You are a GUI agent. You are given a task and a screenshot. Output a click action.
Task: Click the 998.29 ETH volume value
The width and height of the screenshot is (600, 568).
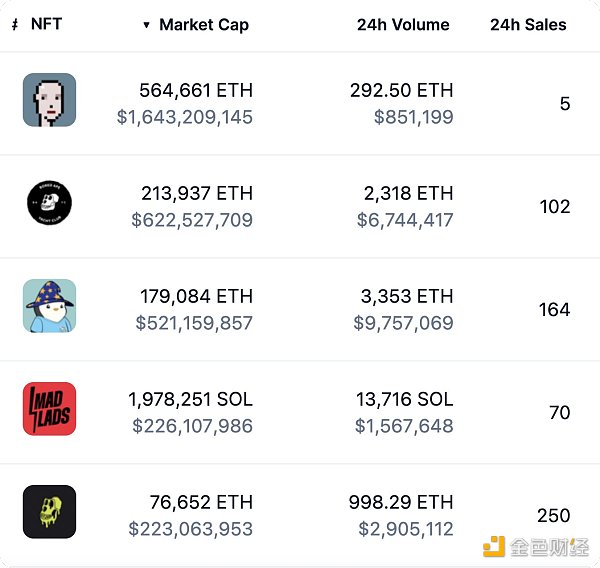coord(400,502)
